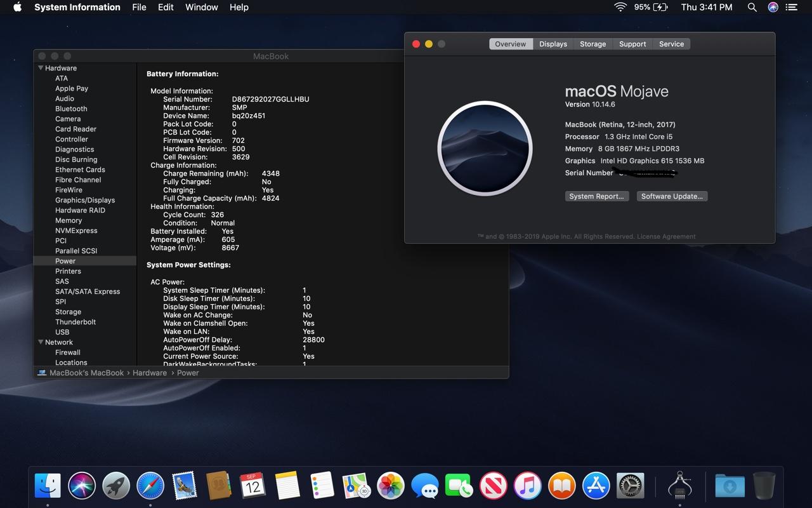Open News app in the Dock
Viewport: 812px width, 508px height.
(x=493, y=486)
